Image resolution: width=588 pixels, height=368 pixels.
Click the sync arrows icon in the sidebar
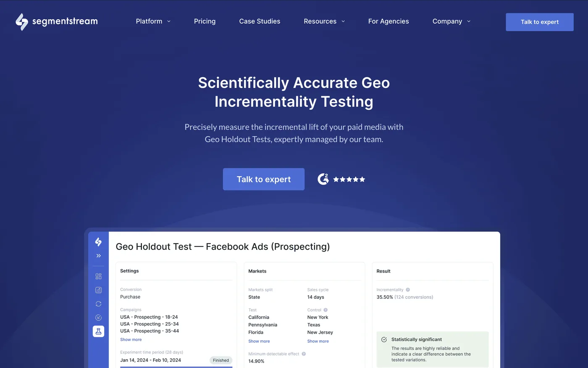pyautogui.click(x=98, y=304)
